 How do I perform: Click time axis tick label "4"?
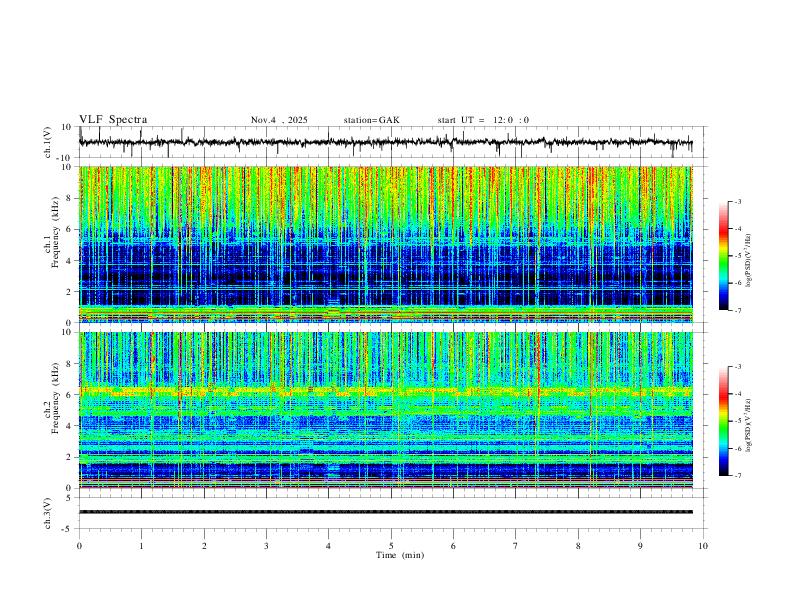(x=328, y=546)
